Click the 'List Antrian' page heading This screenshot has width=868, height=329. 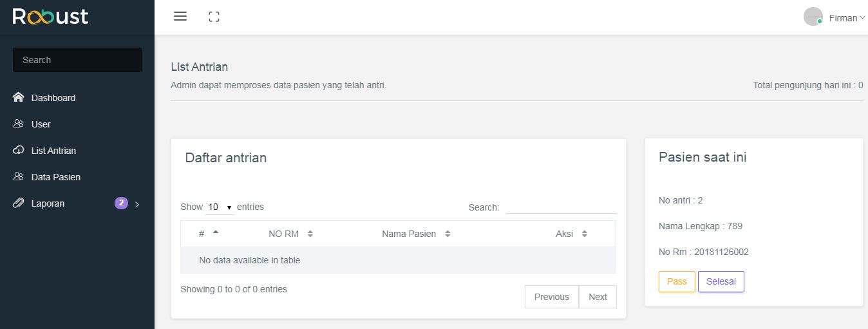(200, 67)
